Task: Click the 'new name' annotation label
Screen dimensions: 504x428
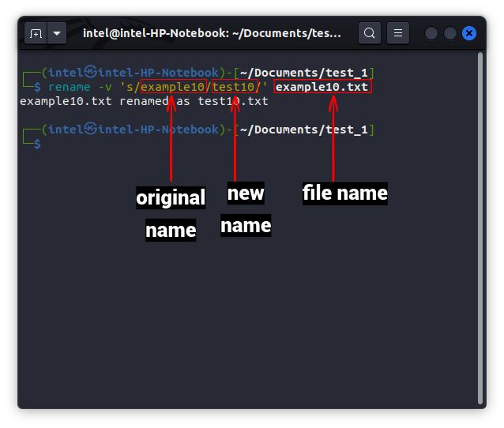Action: click(246, 209)
